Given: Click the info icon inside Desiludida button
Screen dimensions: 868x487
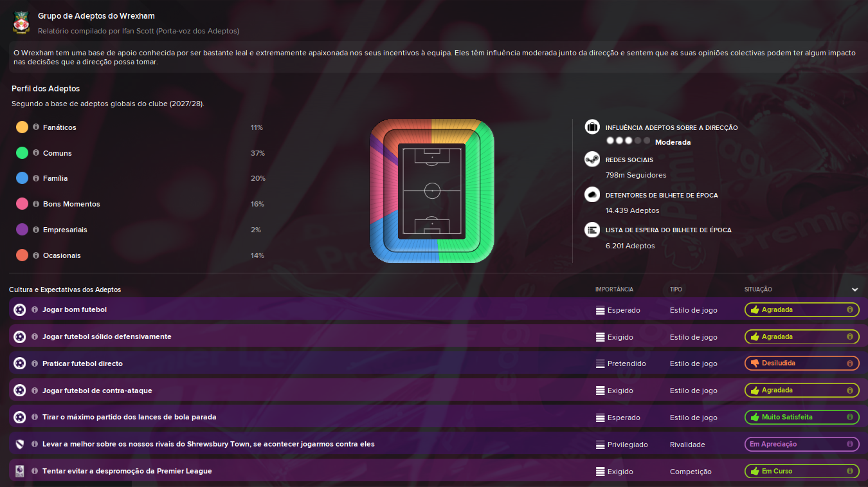Looking at the screenshot, I should pyautogui.click(x=850, y=363).
